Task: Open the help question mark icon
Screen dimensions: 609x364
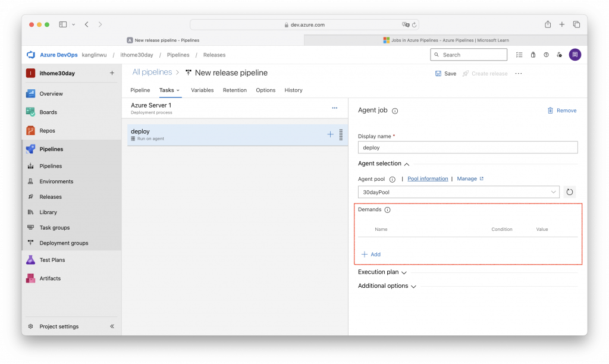Action: 546,55
